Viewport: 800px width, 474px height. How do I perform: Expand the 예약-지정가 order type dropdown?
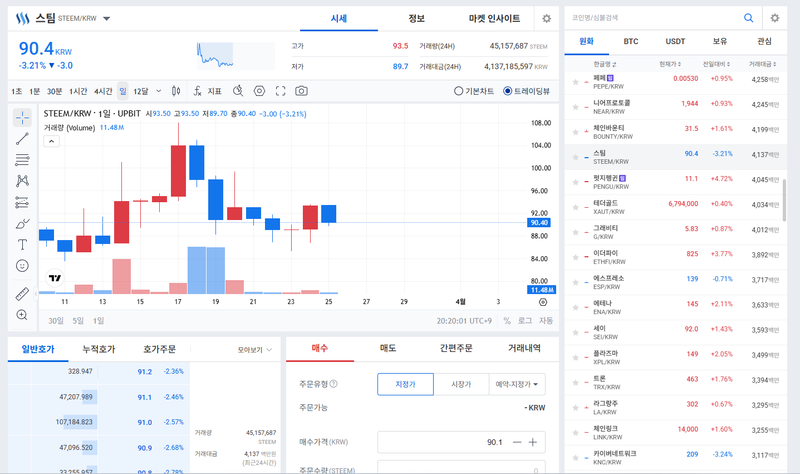point(516,384)
